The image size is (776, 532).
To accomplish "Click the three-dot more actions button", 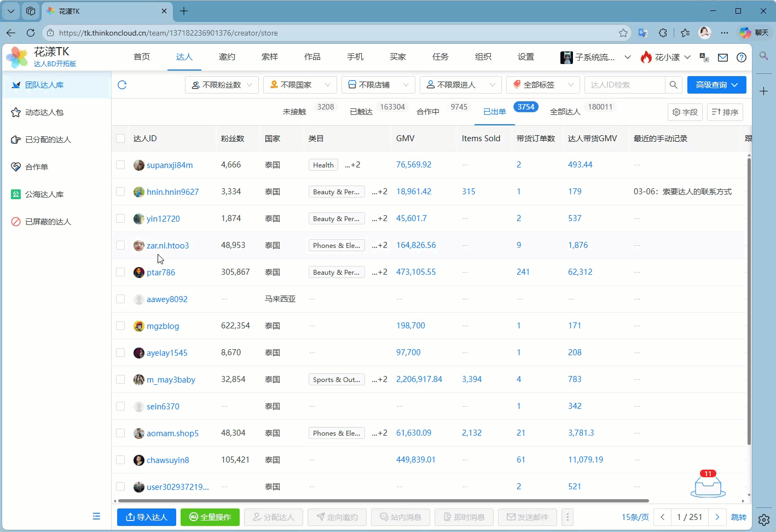I will [567, 517].
